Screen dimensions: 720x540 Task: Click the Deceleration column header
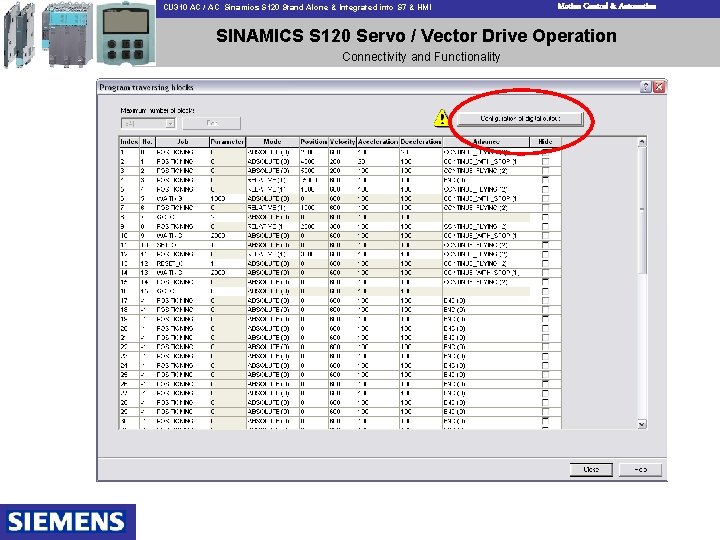[421, 142]
